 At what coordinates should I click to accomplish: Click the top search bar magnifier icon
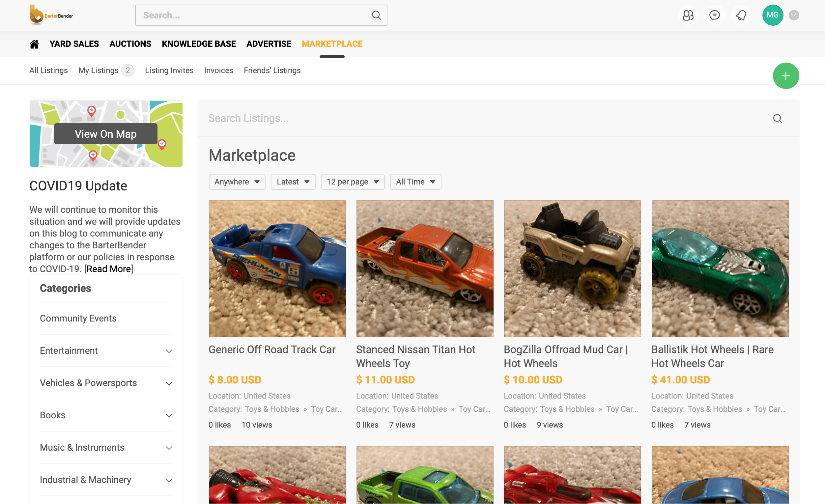[376, 15]
